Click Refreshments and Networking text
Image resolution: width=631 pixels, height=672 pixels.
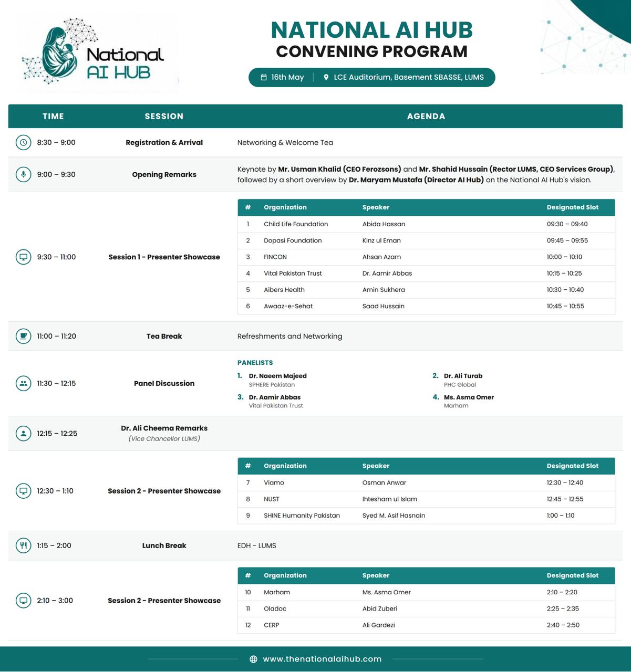point(289,336)
